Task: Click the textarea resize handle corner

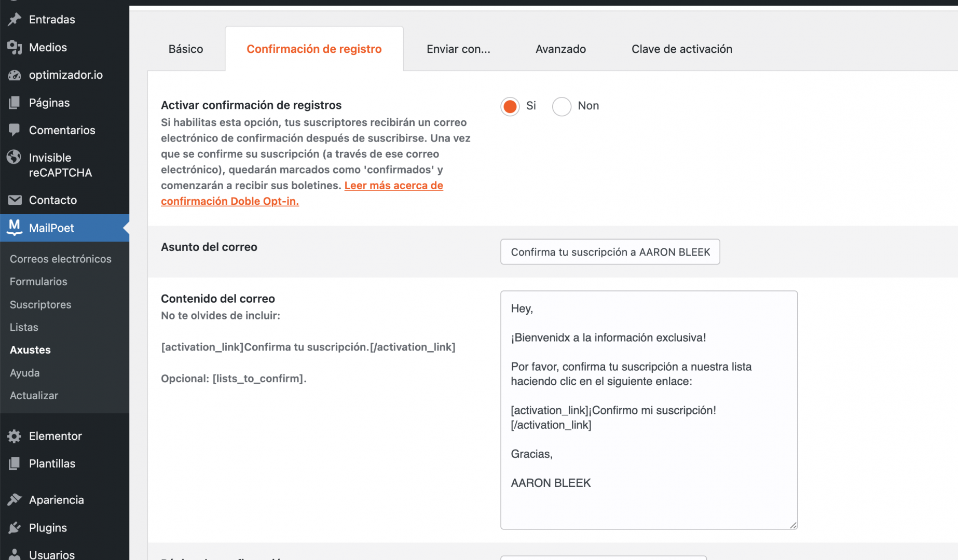Action: (793, 525)
